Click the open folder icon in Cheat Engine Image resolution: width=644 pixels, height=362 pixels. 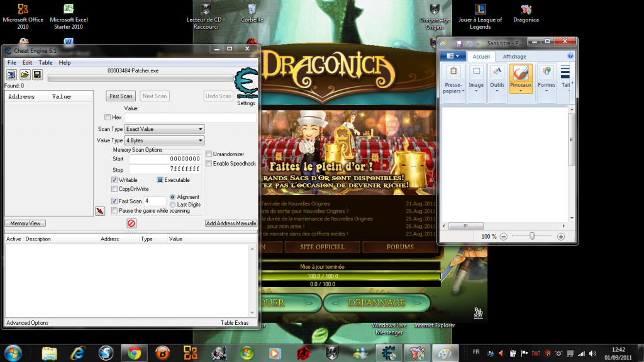[x=25, y=74]
